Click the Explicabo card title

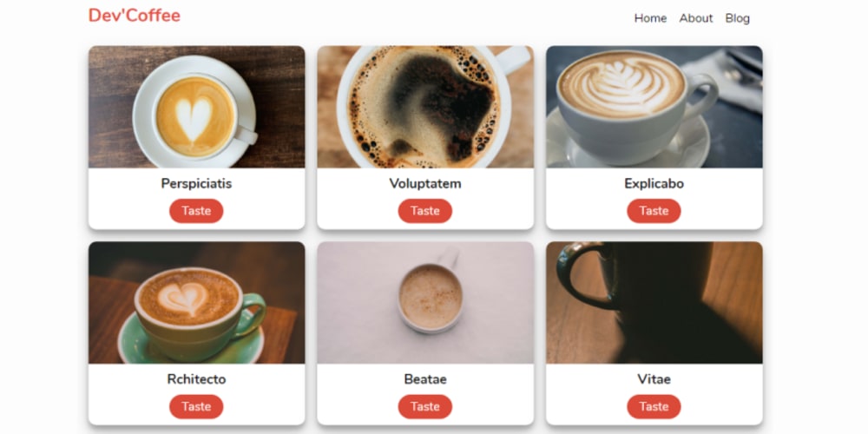pos(654,184)
